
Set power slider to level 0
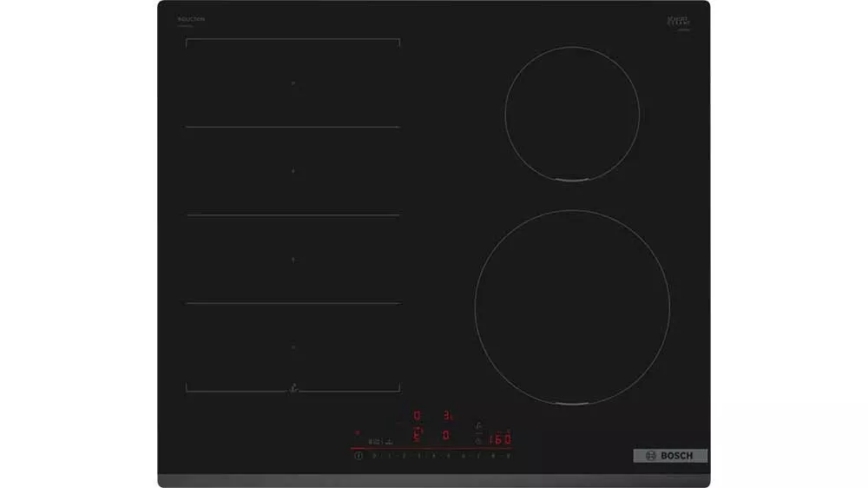(x=374, y=456)
